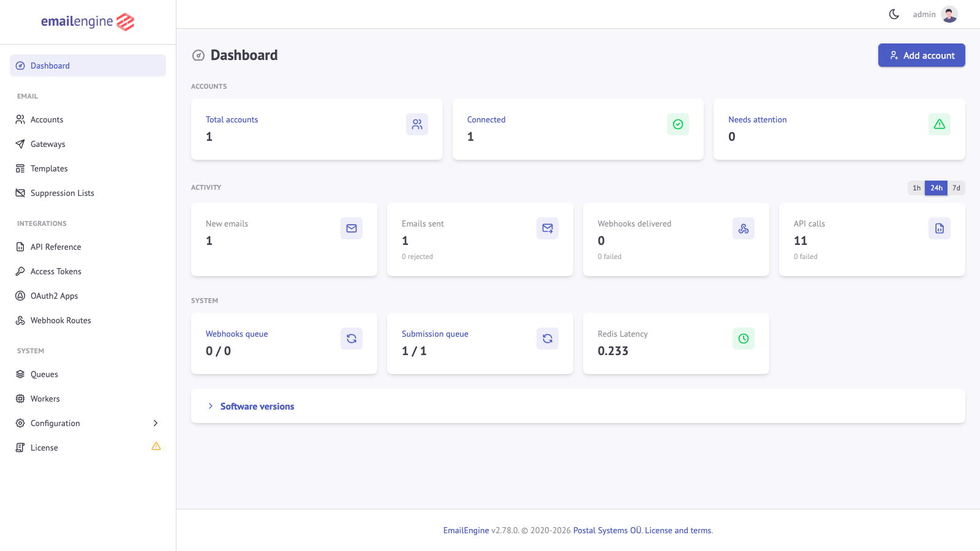Open Suppression Lists page
The image size is (980, 551).
[88, 193]
